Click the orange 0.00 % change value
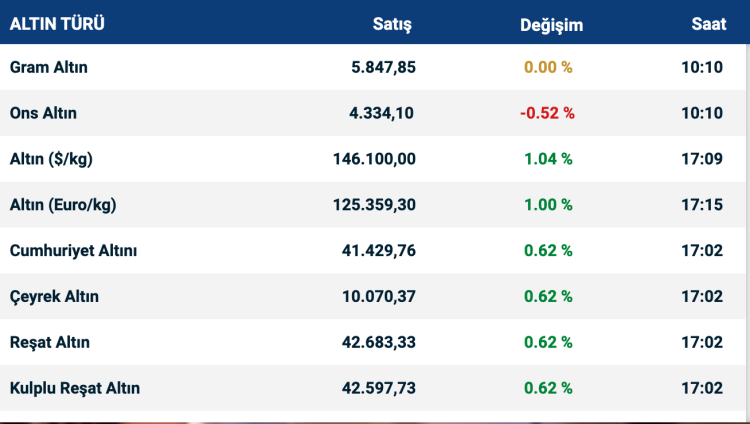Viewport: 750px width, 424px height. pos(548,68)
